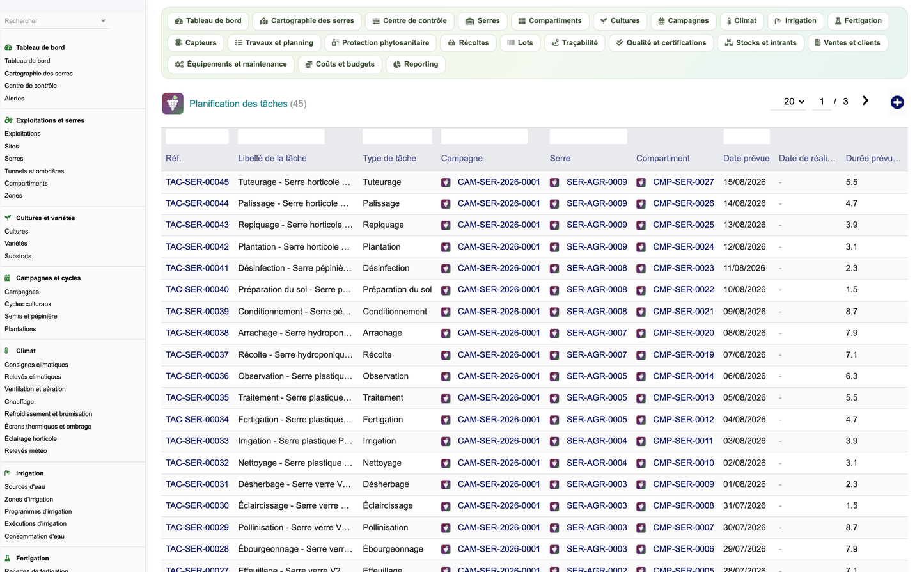Click compartment icon in TAC-SER-00043 row

[641, 225]
